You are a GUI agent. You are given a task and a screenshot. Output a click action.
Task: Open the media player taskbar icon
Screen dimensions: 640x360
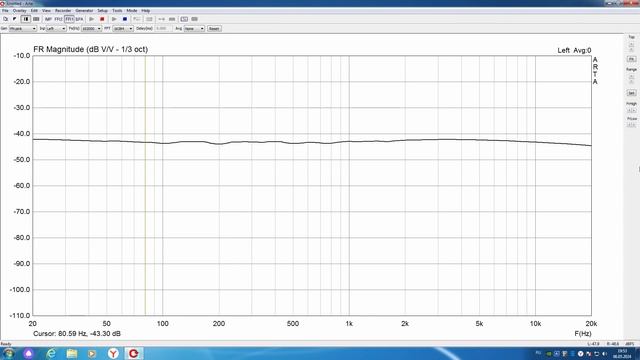pyautogui.click(x=92, y=353)
